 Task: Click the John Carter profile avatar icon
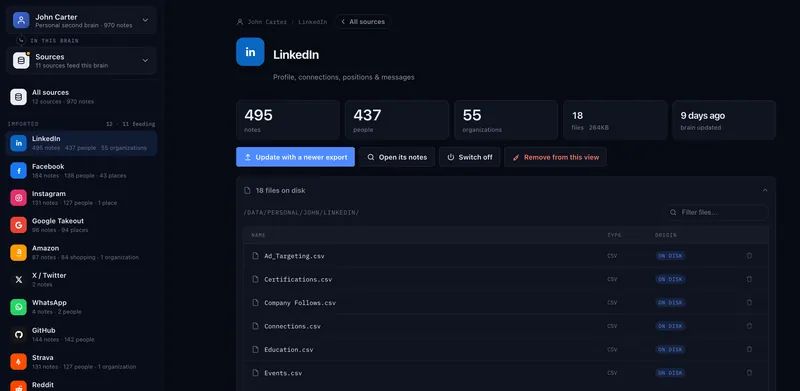click(x=21, y=20)
